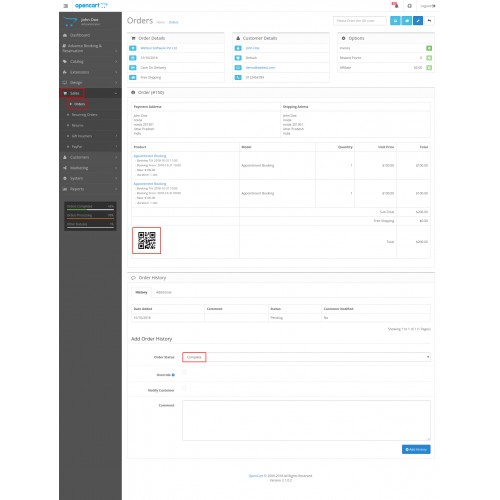Collapse the Sales sidebar menu

coord(90,93)
